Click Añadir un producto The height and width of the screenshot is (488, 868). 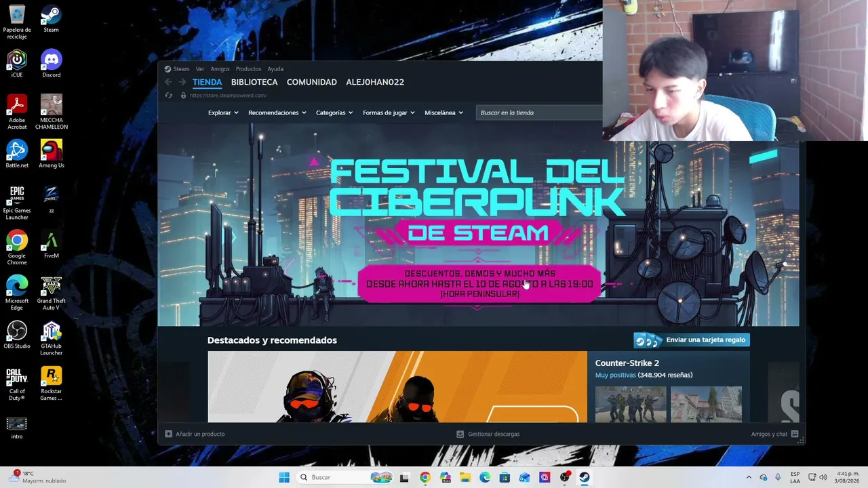[x=200, y=434]
